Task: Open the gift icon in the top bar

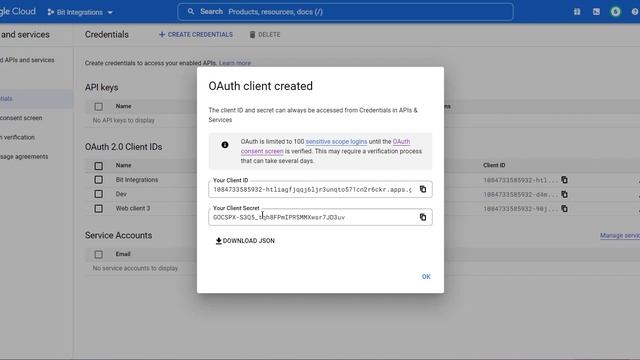Action: point(577,12)
